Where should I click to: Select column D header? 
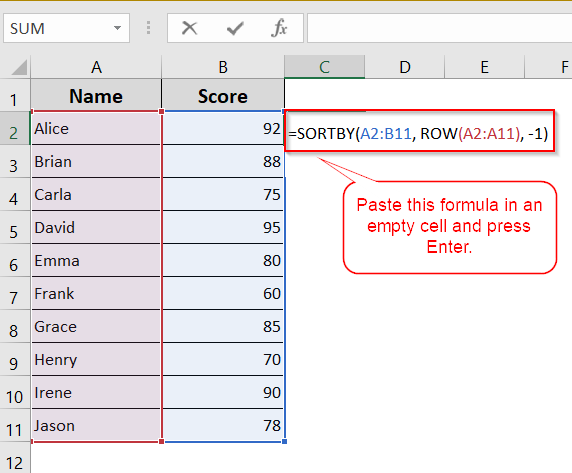(405, 67)
